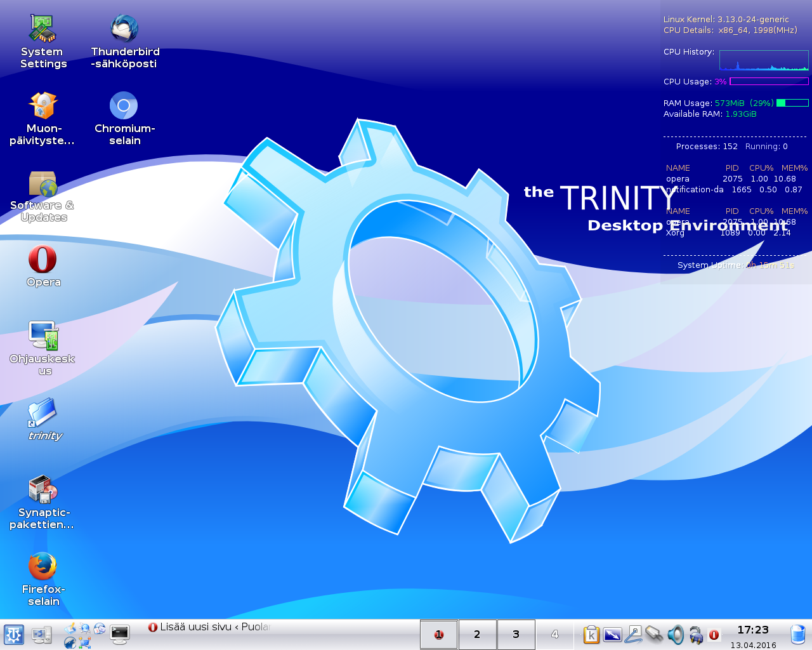Open the Trinity start menu button
Viewport: 812px width, 650px height.
tap(14, 635)
